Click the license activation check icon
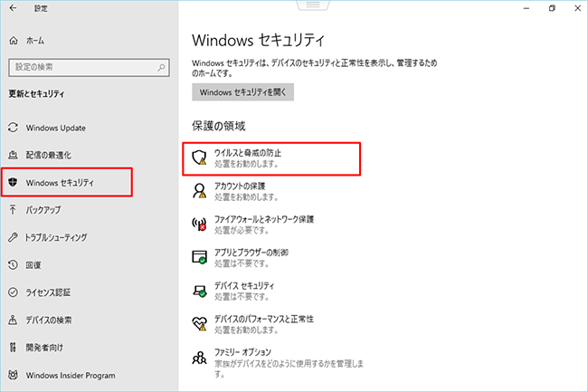Screen dimensions: 588x392 click(x=14, y=292)
